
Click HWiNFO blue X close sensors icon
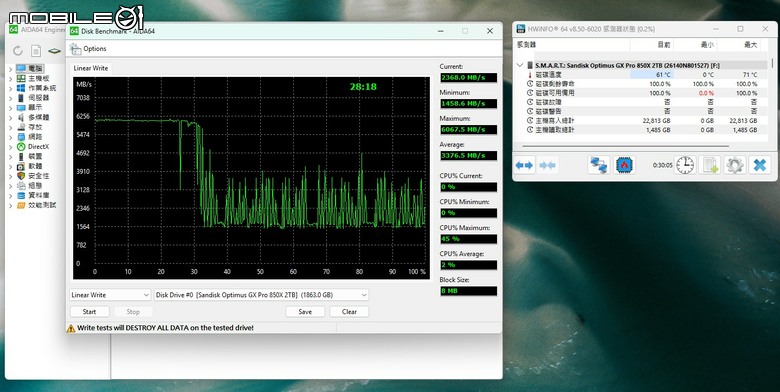759,165
